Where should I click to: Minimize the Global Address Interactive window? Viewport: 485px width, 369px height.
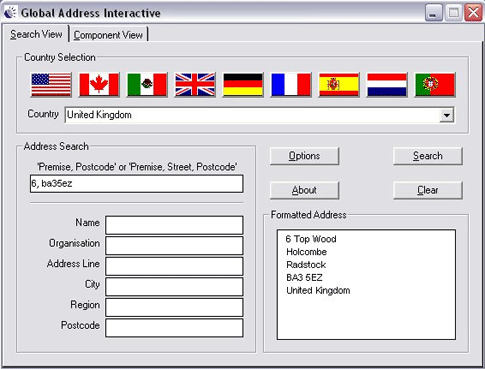point(434,13)
